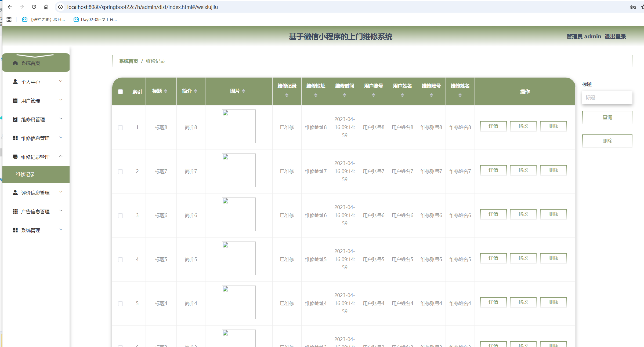644x347 pixels.
Task: Collapse the 维修记录管理 menu chevron
Action: point(61,156)
